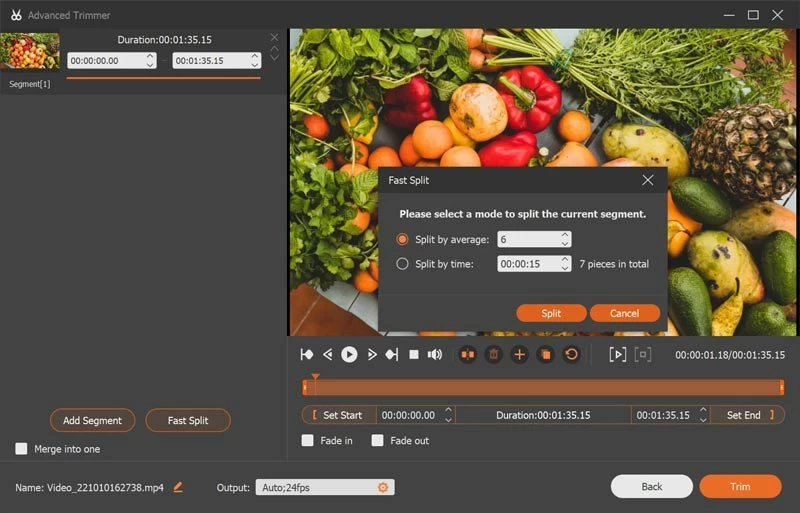Screen dimensions: 800x513
Task: Jump to the segment start
Action: tap(307, 354)
